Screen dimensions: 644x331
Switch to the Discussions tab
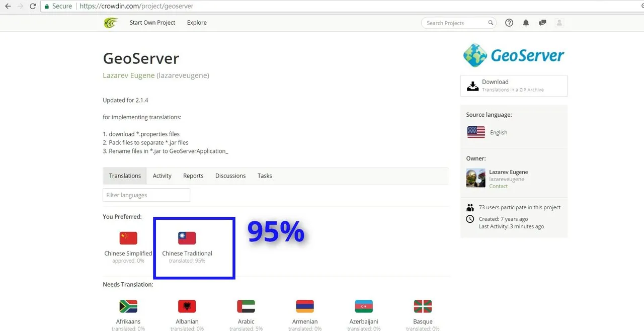(x=230, y=176)
